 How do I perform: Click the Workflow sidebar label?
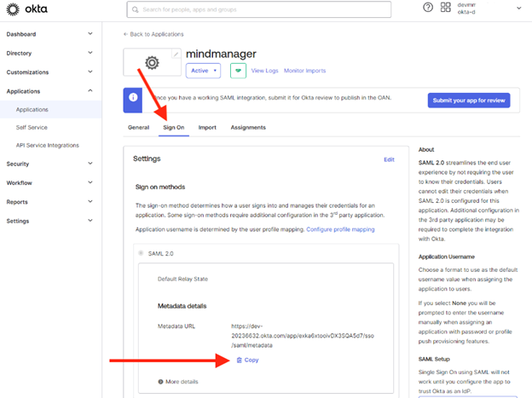pyautogui.click(x=19, y=183)
